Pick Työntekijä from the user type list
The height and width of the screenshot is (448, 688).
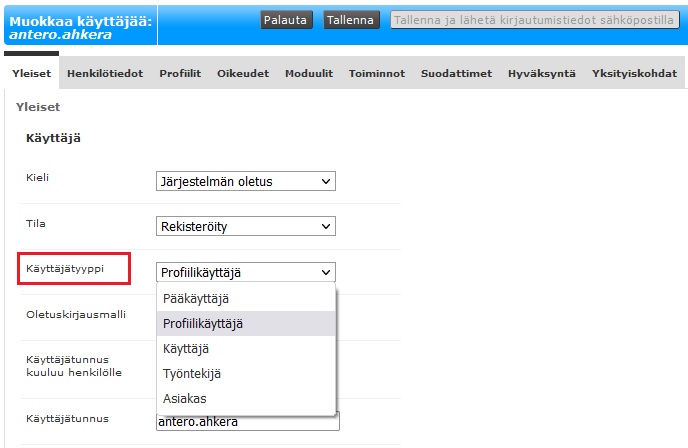pos(191,374)
